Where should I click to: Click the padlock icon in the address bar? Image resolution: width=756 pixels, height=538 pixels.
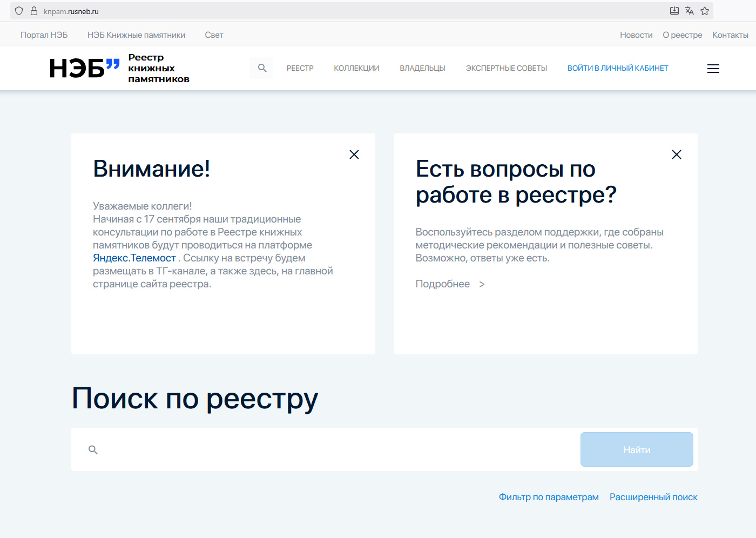(x=35, y=10)
